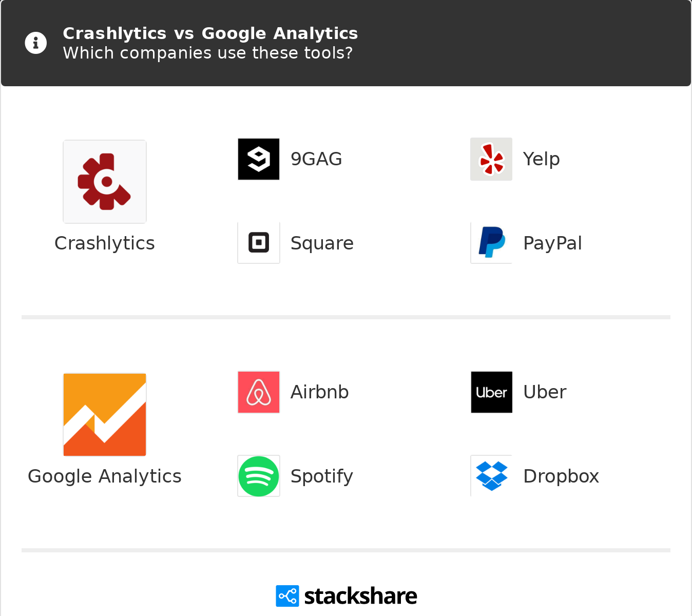Image resolution: width=692 pixels, height=616 pixels.
Task: Click the 9GAG logo icon
Action: tap(259, 159)
